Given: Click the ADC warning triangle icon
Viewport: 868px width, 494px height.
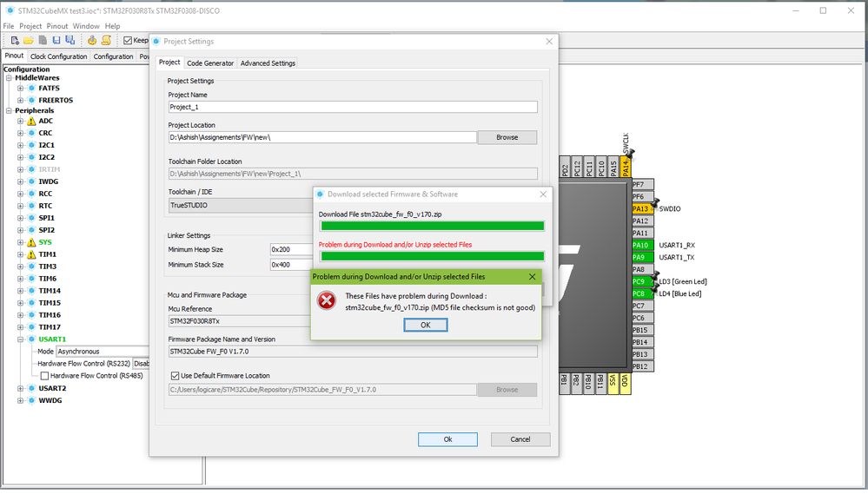Looking at the screenshot, I should (x=31, y=122).
